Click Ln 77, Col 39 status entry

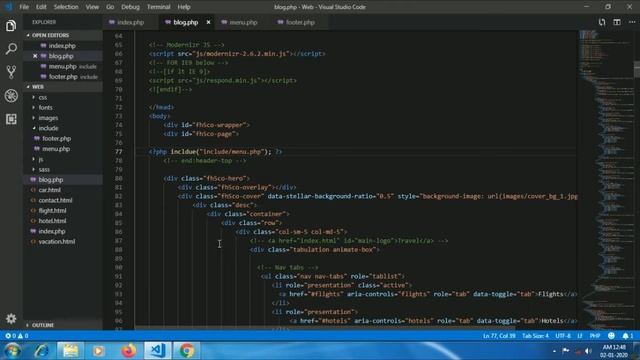click(499, 336)
